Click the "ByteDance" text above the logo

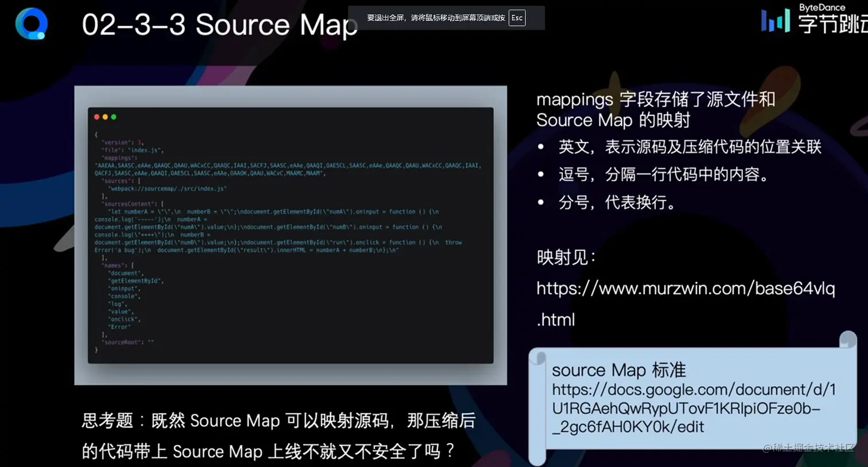(822, 7)
